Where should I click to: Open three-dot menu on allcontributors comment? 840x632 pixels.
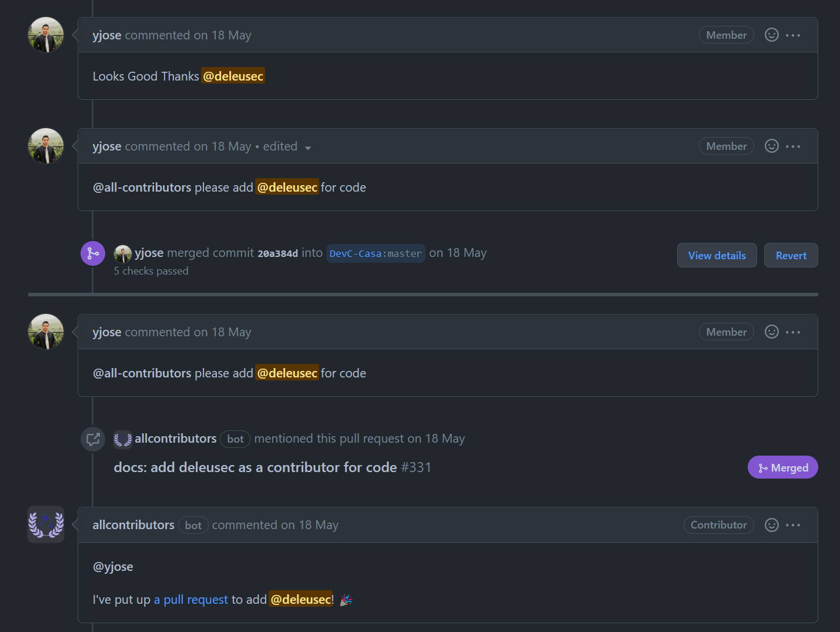click(793, 525)
